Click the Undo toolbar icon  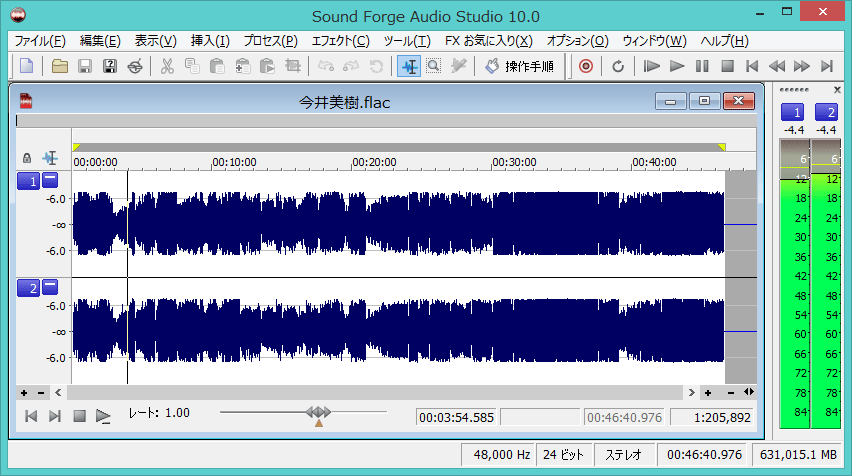coord(325,66)
